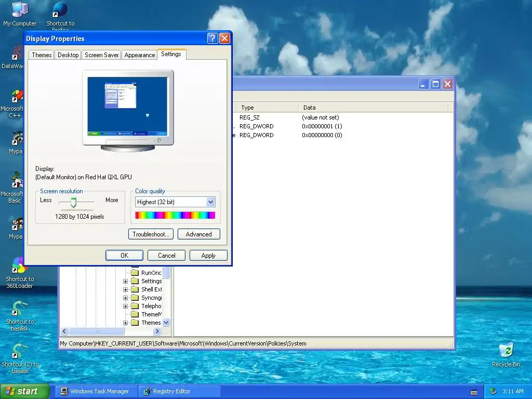
Task: Click the keyboard icon in system tray
Action: point(474,392)
